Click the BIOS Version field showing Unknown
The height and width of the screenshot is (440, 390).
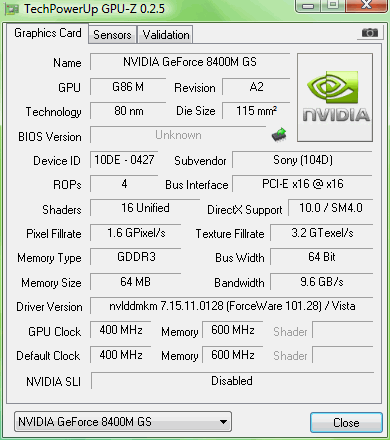(178, 135)
